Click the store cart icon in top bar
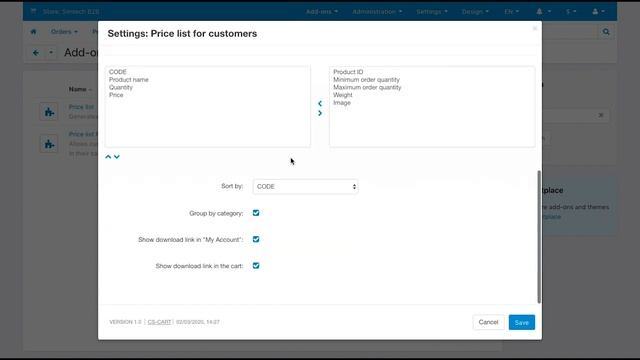The image size is (640, 360). (x=33, y=11)
